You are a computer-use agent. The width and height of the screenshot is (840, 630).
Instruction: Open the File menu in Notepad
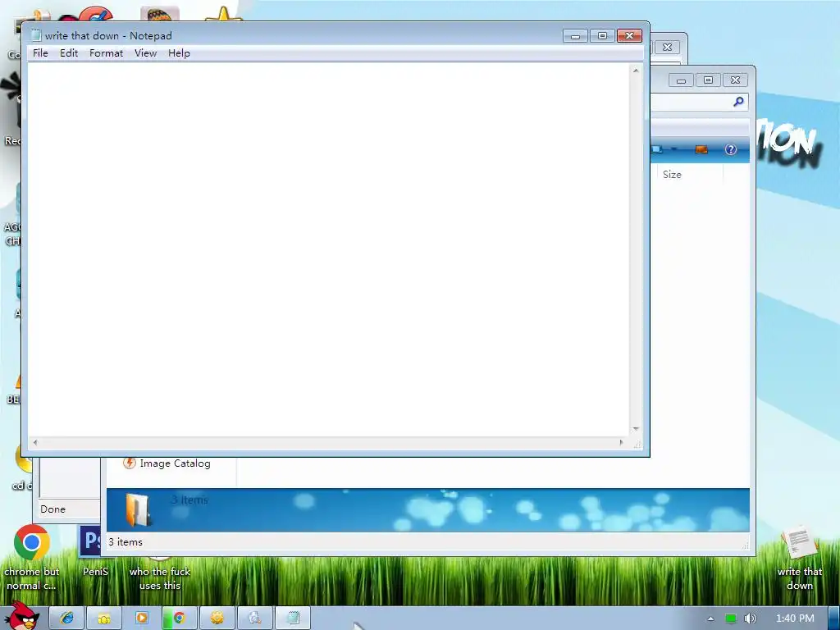[x=40, y=53]
